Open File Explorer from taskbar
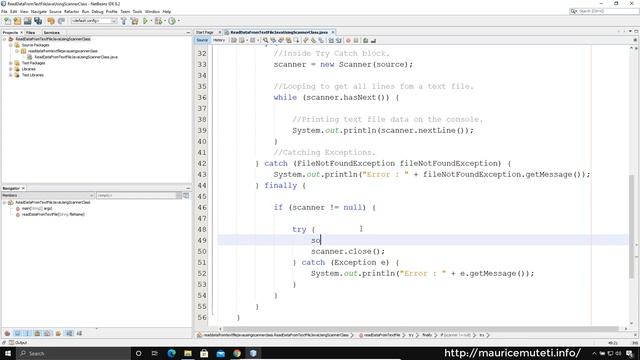 188,353
